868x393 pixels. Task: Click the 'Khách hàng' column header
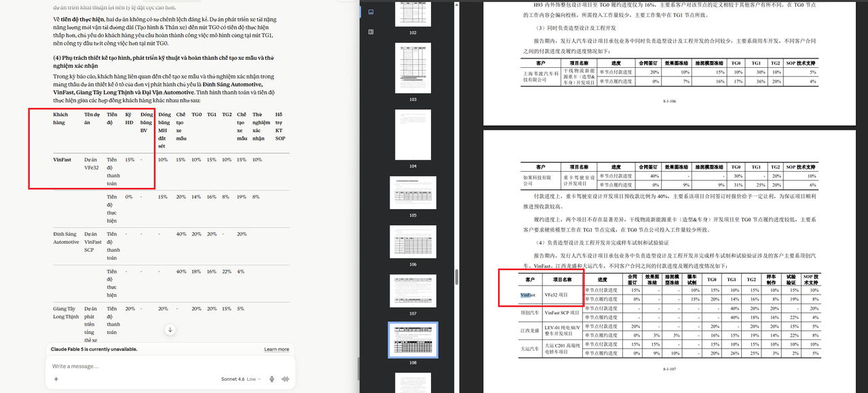(x=61, y=118)
